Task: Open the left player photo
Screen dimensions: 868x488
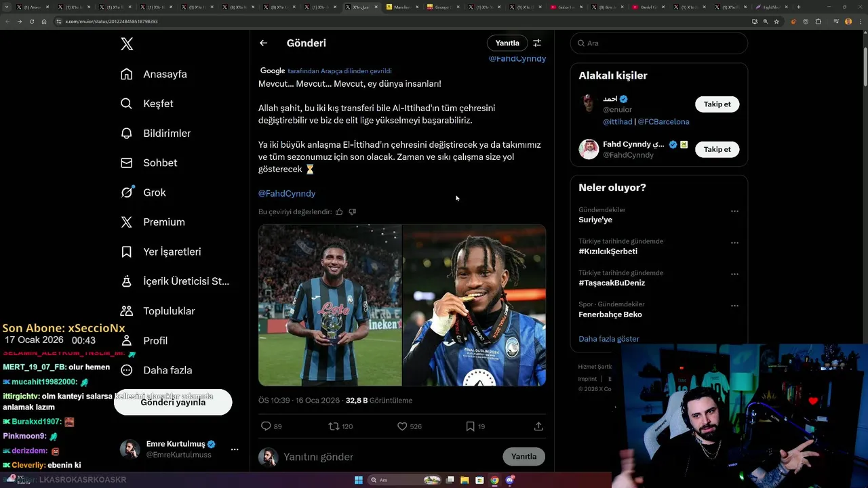Action: [330, 305]
